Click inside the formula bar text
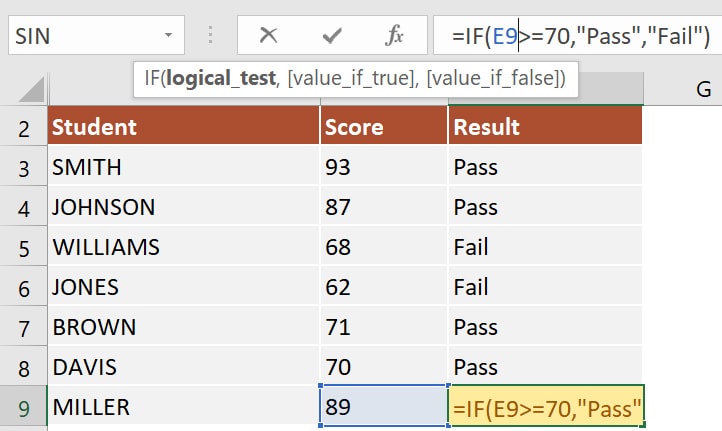722x431 pixels. (580, 37)
